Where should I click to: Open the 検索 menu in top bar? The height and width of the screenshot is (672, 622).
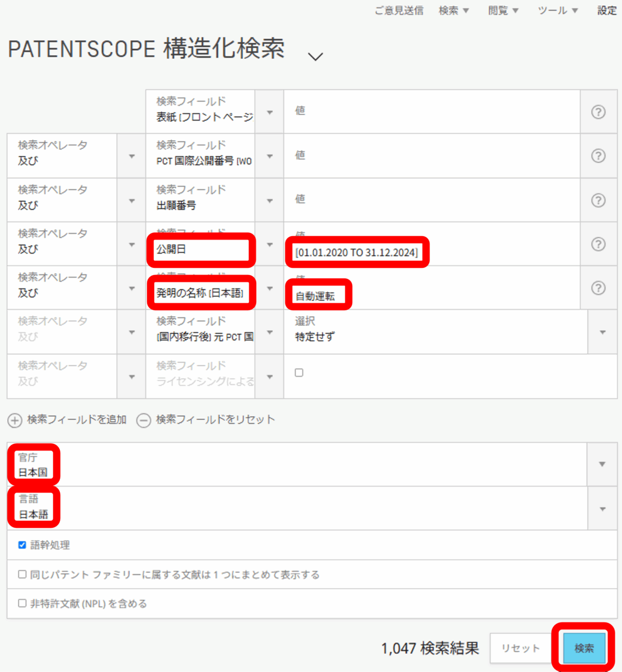tap(454, 10)
